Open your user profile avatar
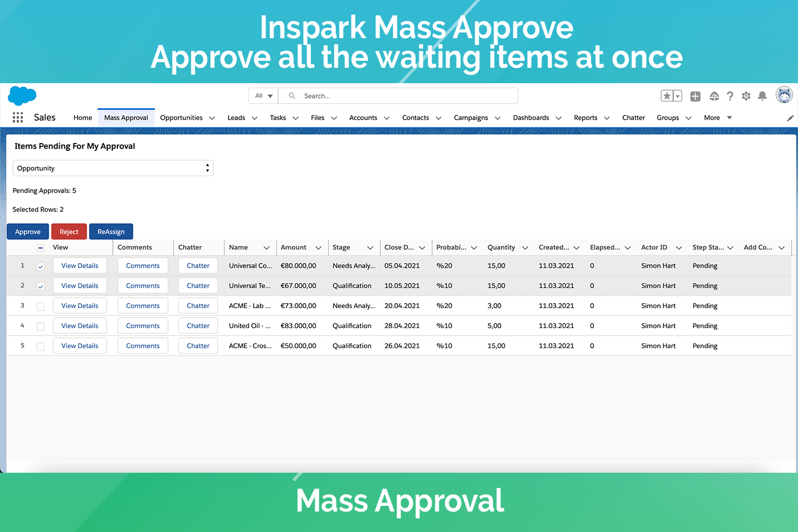 pos(784,95)
